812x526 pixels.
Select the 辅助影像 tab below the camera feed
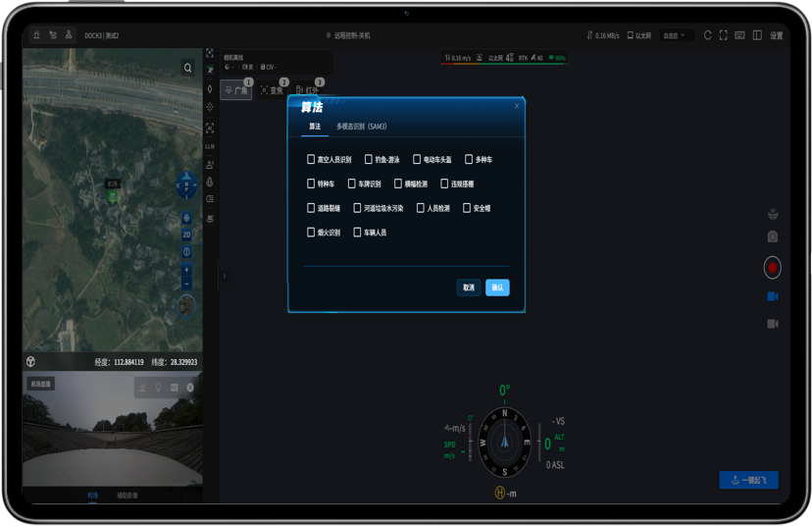tap(127, 496)
